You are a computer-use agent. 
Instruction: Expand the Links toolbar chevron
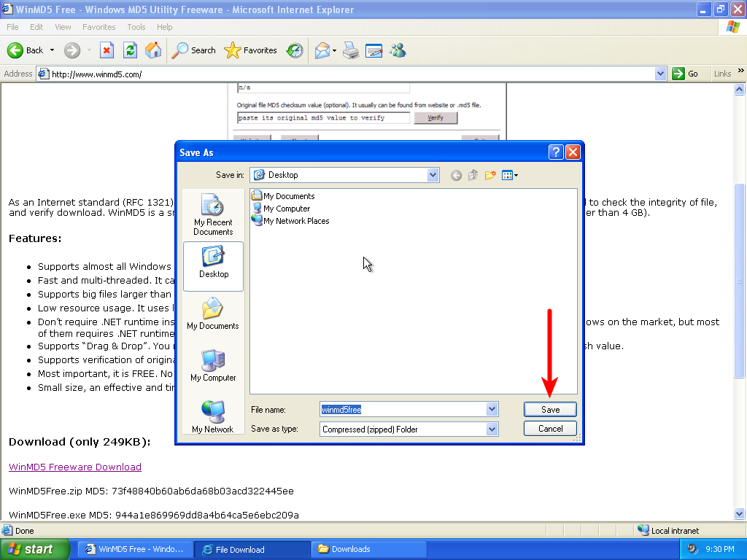pyautogui.click(x=741, y=71)
